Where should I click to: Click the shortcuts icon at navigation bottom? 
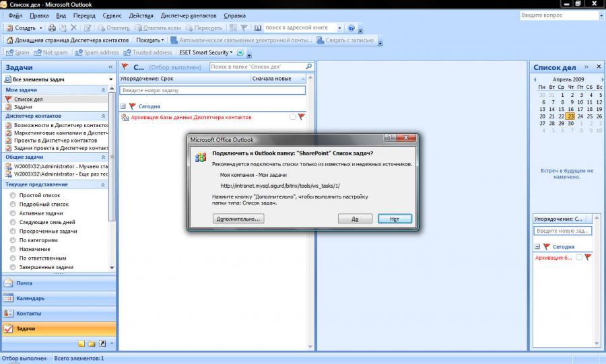(x=102, y=344)
